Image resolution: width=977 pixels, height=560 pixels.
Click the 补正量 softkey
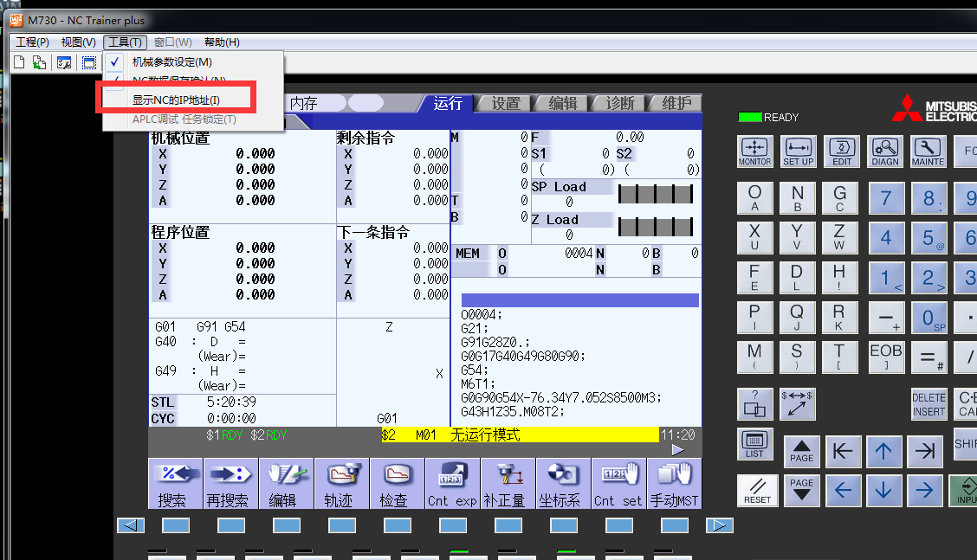508,483
